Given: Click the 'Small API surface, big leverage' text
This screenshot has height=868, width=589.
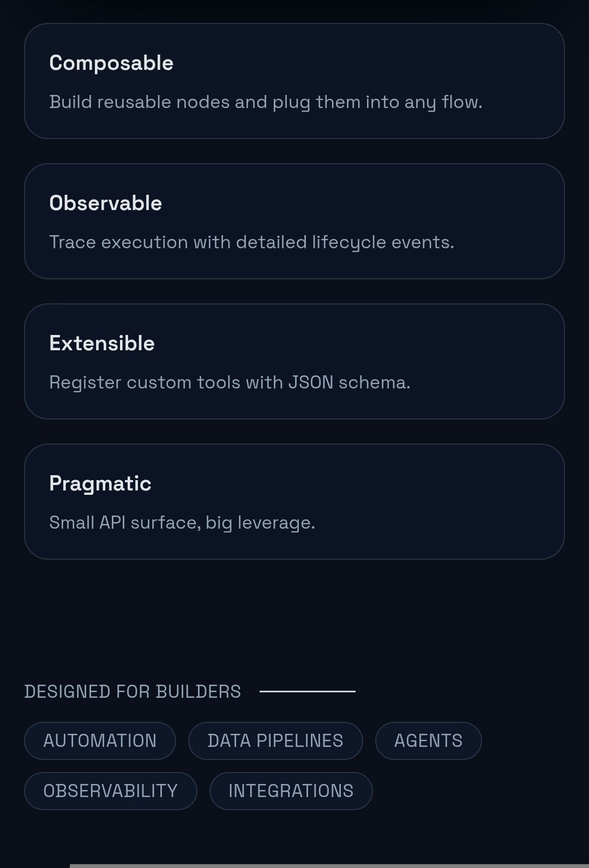Looking at the screenshot, I should (x=182, y=522).
